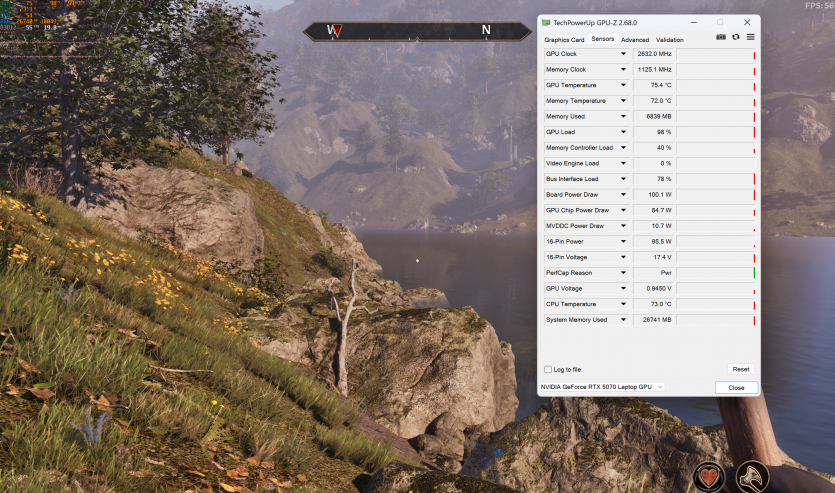Viewport: 835px width, 493px height.
Task: Click the GPU-Z app icon in title bar
Action: coord(545,22)
